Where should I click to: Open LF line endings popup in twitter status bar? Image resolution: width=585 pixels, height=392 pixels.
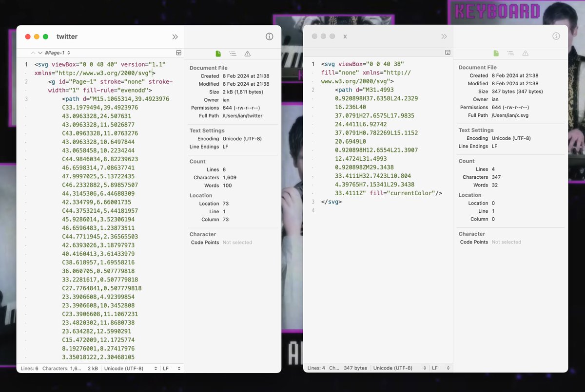click(172, 369)
